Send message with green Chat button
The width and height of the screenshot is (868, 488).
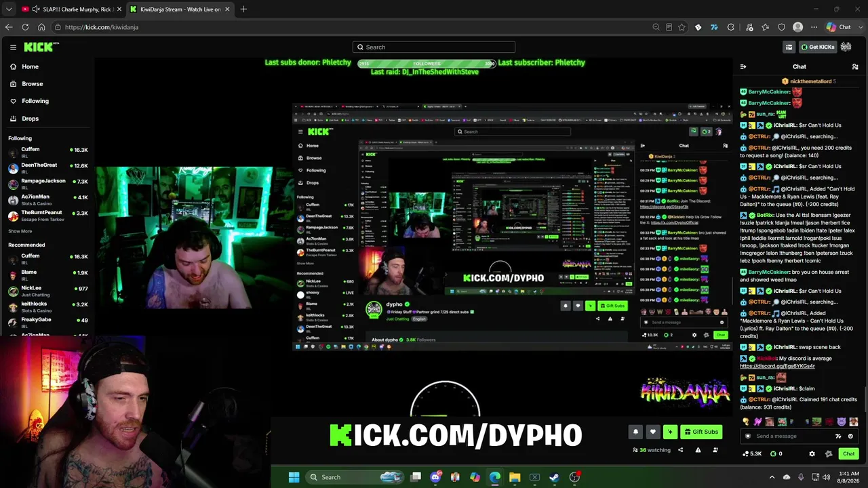[x=848, y=453]
